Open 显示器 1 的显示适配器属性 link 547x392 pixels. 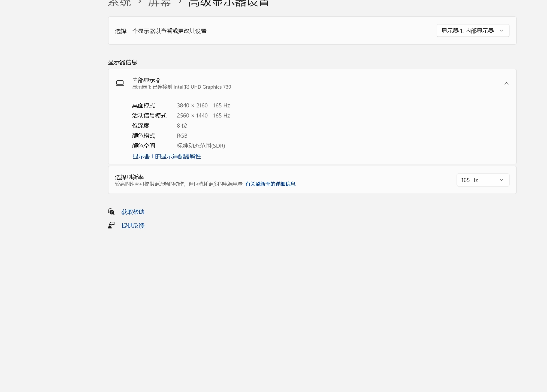pyautogui.click(x=167, y=156)
